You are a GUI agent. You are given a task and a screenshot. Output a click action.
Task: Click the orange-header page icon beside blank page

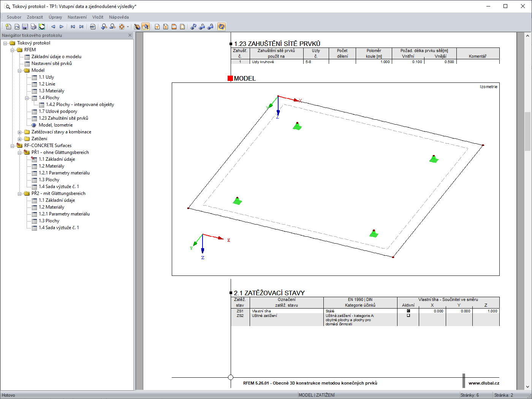tap(174, 27)
